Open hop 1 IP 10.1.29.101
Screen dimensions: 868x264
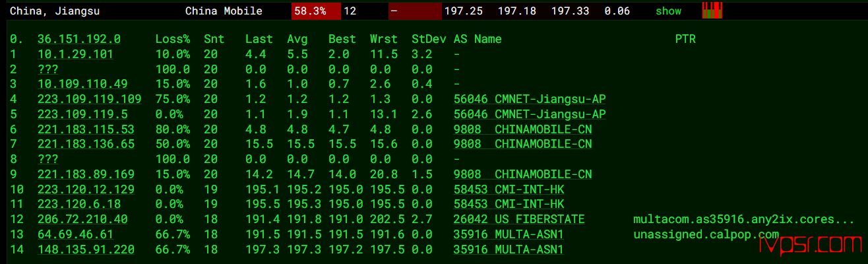point(75,54)
